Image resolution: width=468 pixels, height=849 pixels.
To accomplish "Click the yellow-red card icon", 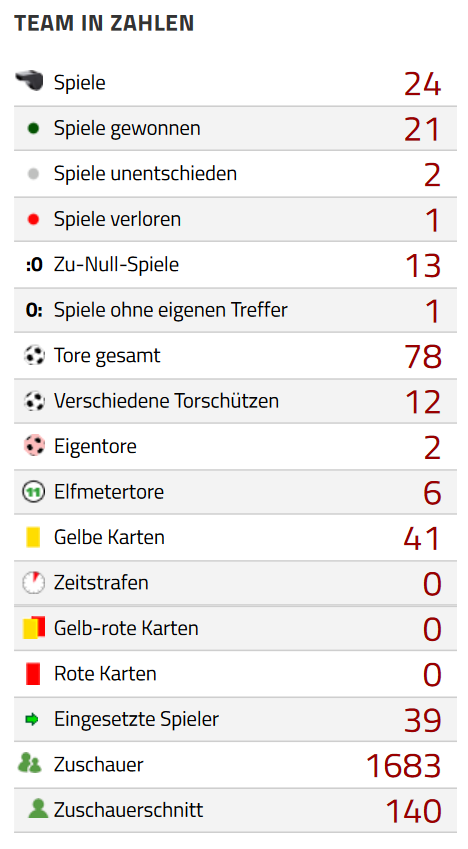I will tap(34, 628).
